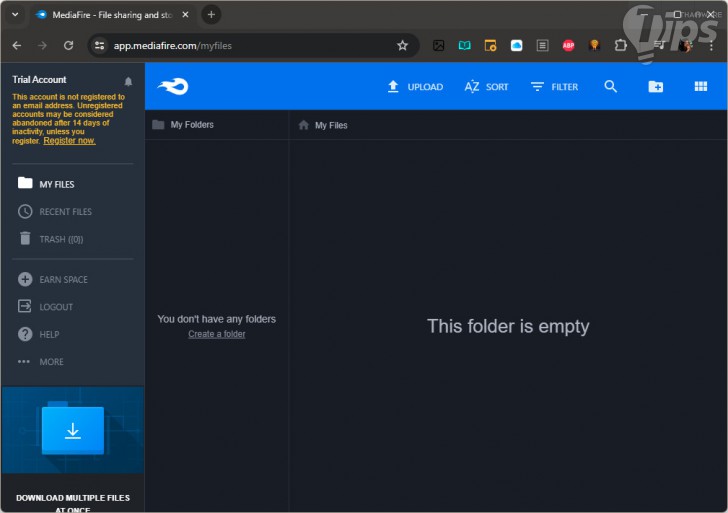Click the reader list extension icon
The width and height of the screenshot is (728, 513).
pyautogui.click(x=542, y=45)
